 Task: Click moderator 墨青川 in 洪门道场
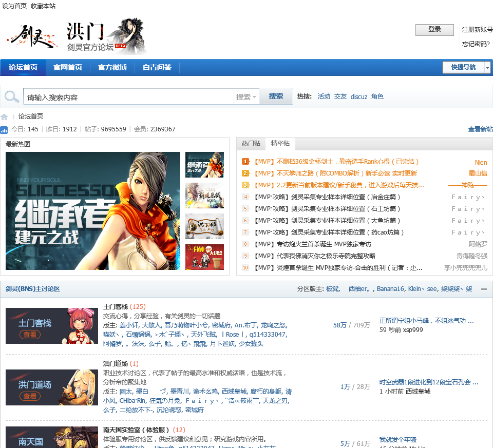pyautogui.click(x=180, y=392)
